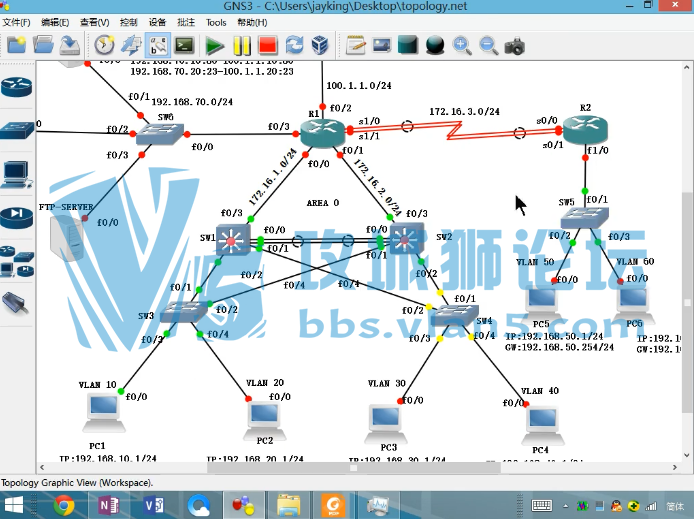Image resolution: width=694 pixels, height=519 pixels.
Task: Open Google Chrome from taskbar
Action: [64, 505]
